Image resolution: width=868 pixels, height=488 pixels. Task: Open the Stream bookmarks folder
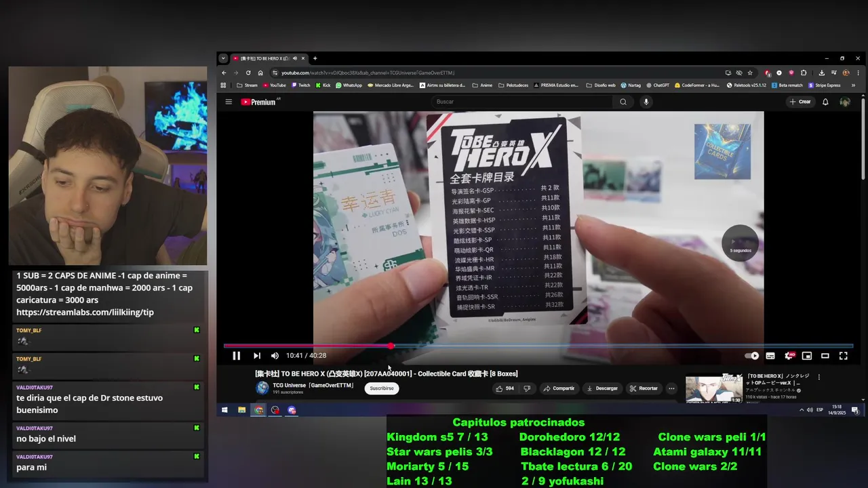click(247, 85)
